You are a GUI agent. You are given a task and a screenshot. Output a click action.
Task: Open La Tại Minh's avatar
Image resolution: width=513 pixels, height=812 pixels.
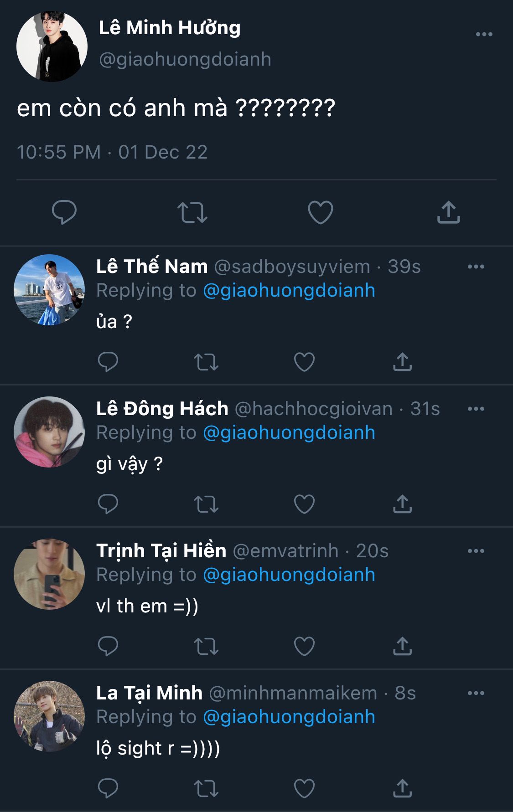49,716
